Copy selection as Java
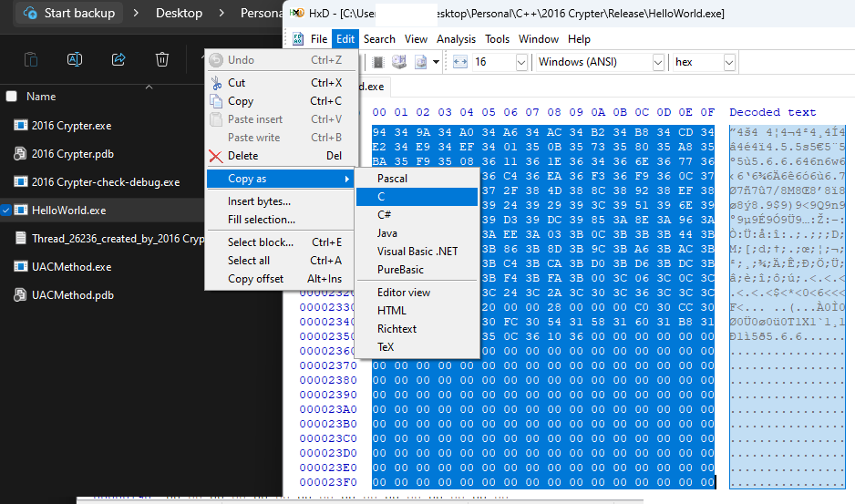Screen dimensions: 855x504 point(417,233)
